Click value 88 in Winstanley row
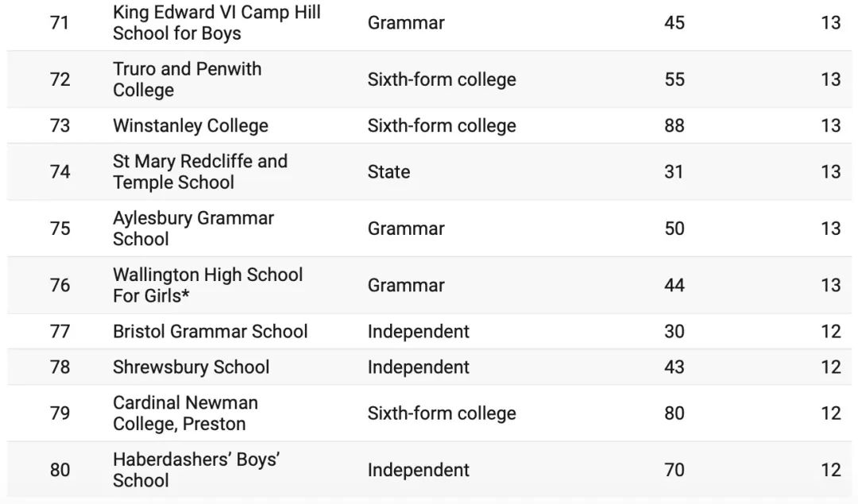 point(674,125)
